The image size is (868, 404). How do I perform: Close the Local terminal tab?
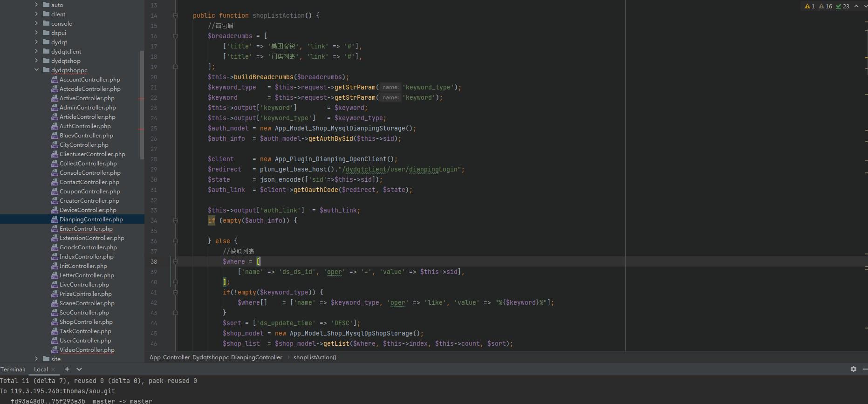(x=53, y=370)
